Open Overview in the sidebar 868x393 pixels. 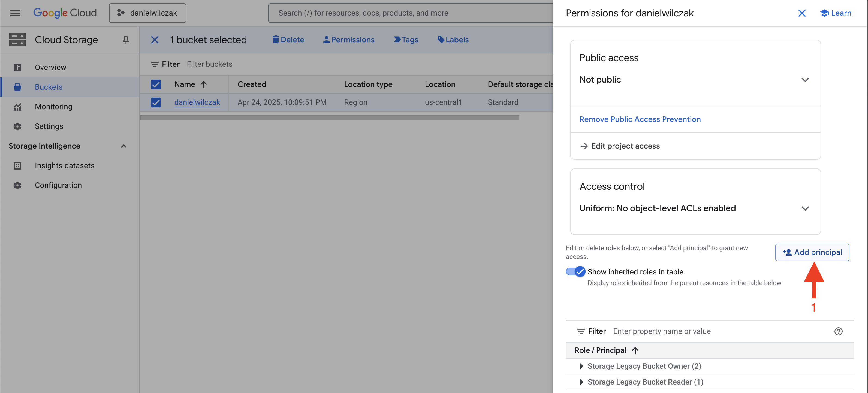tap(70, 67)
